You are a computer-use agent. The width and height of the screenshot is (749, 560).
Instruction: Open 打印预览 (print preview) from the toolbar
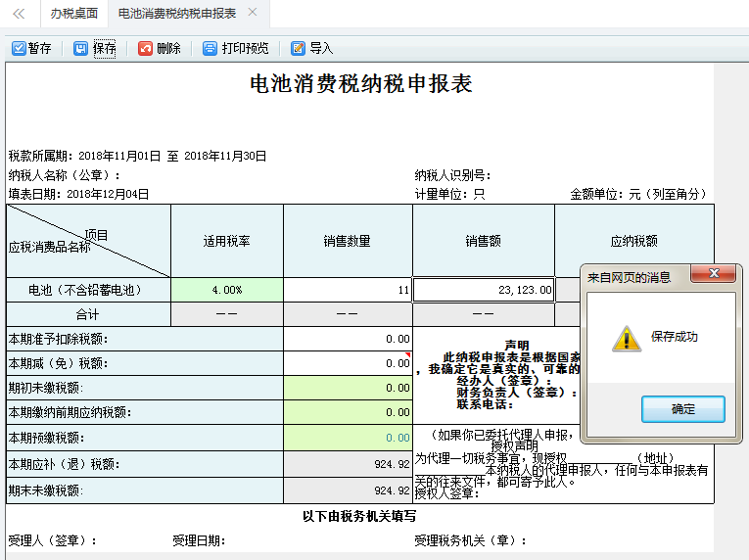[x=210, y=48]
